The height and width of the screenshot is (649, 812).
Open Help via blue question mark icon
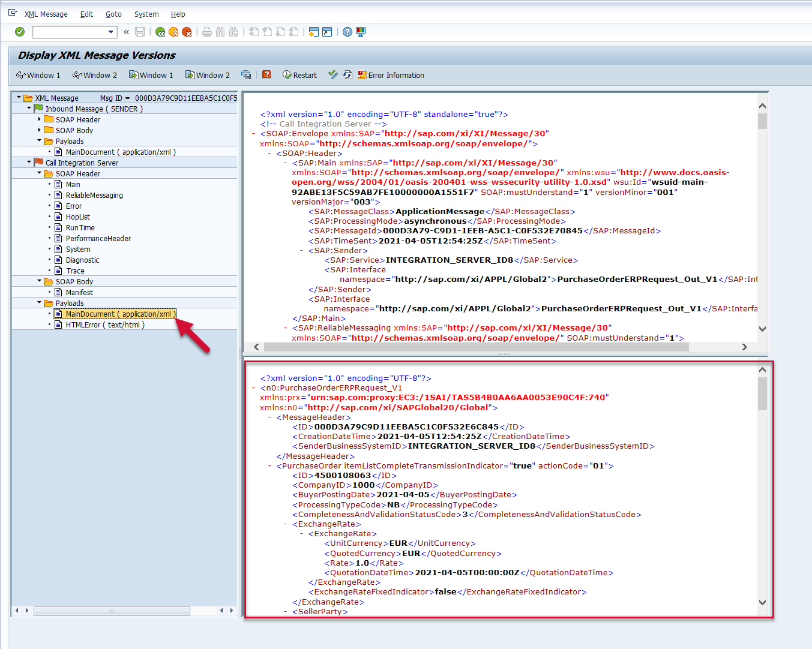point(347,32)
